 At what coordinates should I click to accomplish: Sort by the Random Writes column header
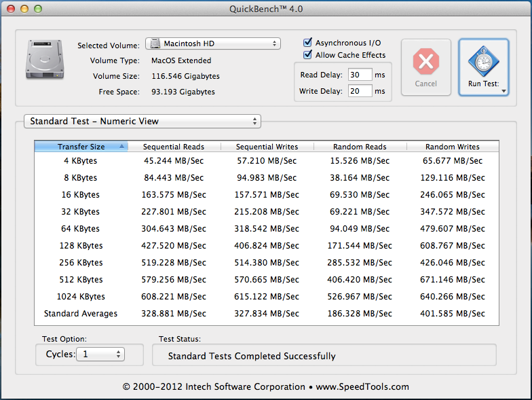pos(452,147)
